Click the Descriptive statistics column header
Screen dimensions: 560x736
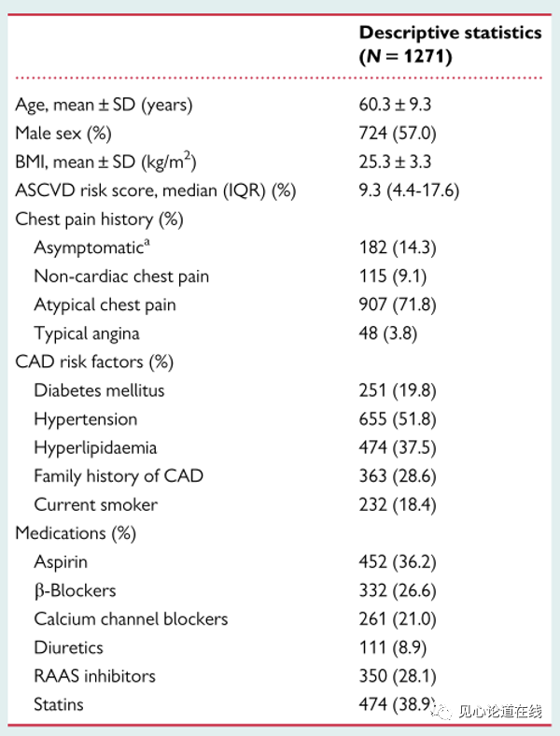[450, 44]
